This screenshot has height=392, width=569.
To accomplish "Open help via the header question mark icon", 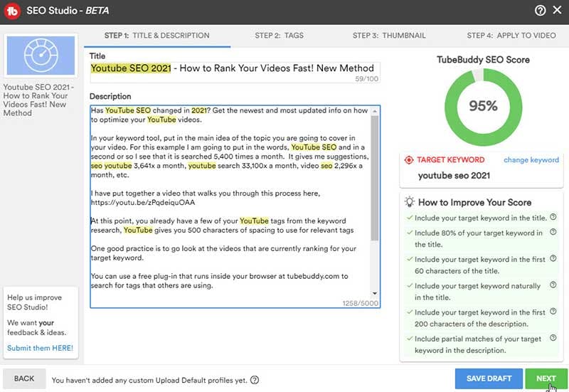I will tap(539, 11).
